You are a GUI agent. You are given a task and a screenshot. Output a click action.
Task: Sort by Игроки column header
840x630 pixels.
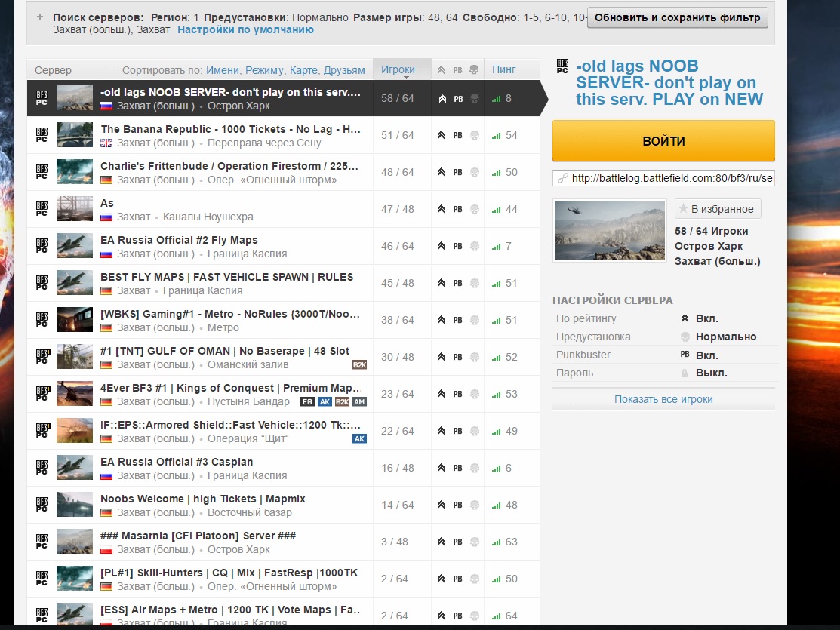point(398,69)
